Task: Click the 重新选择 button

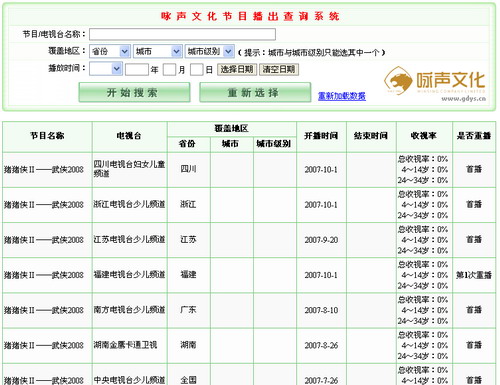Action: (255, 92)
